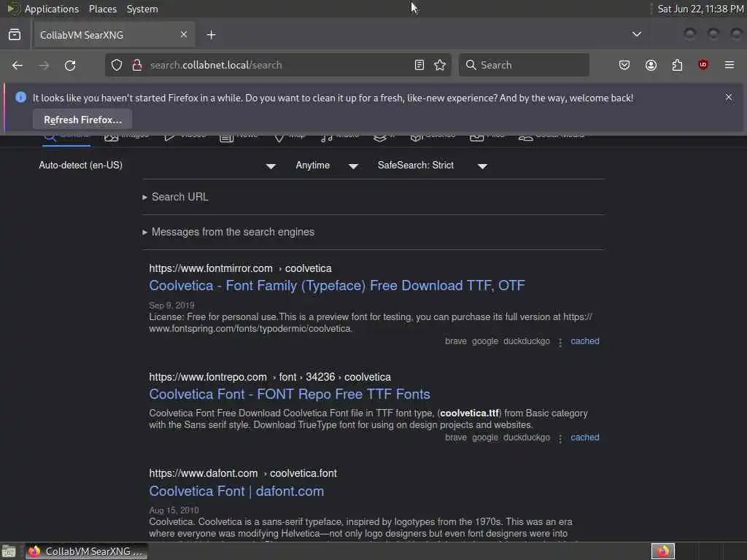Click CollabVM SearXNG taskbar window button
Image resolution: width=747 pixels, height=560 pixels.
86,551
